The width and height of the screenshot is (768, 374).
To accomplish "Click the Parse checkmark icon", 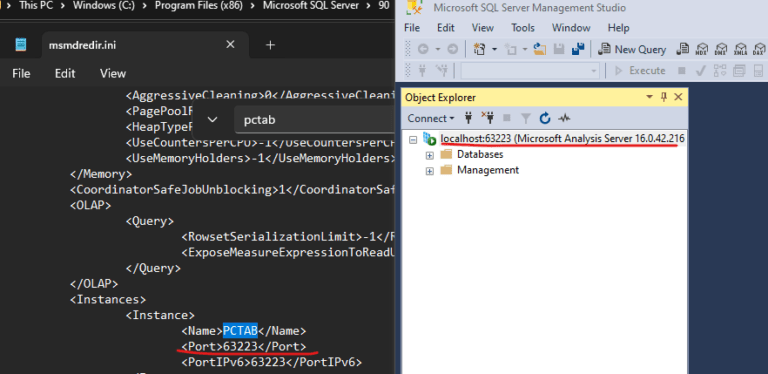I will pyautogui.click(x=700, y=70).
